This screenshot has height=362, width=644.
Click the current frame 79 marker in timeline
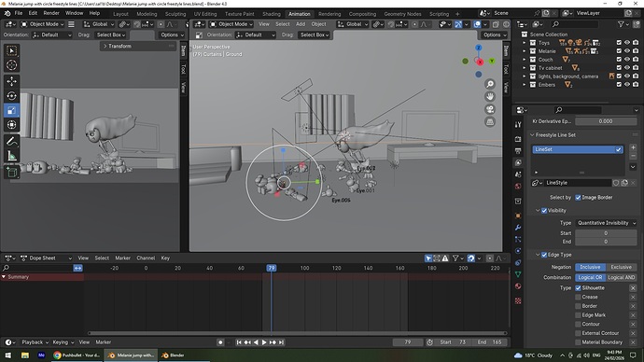pyautogui.click(x=271, y=268)
